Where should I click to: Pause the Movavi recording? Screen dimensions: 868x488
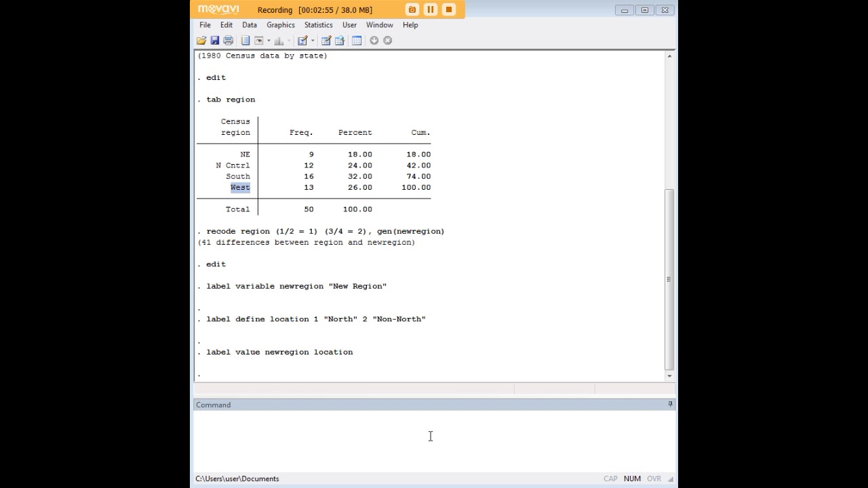tap(430, 9)
